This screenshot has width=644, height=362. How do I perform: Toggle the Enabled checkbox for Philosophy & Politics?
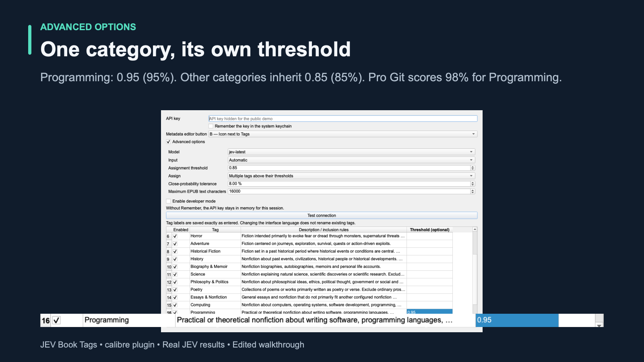[x=175, y=282]
